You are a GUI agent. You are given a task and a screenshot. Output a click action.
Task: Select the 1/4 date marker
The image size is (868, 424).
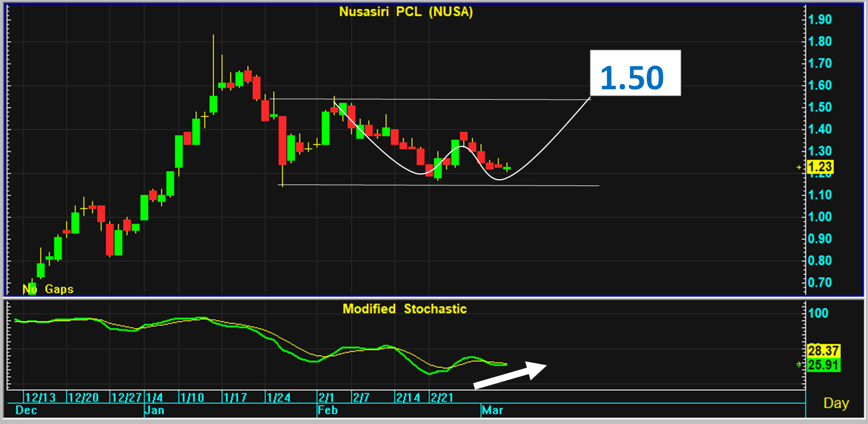tap(154, 397)
